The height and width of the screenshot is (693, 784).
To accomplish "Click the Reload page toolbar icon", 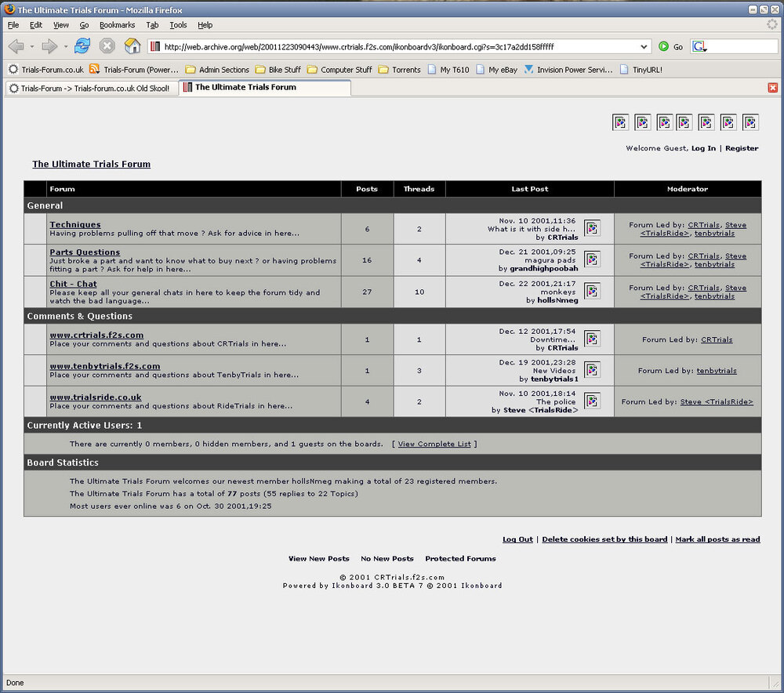I will (x=82, y=46).
